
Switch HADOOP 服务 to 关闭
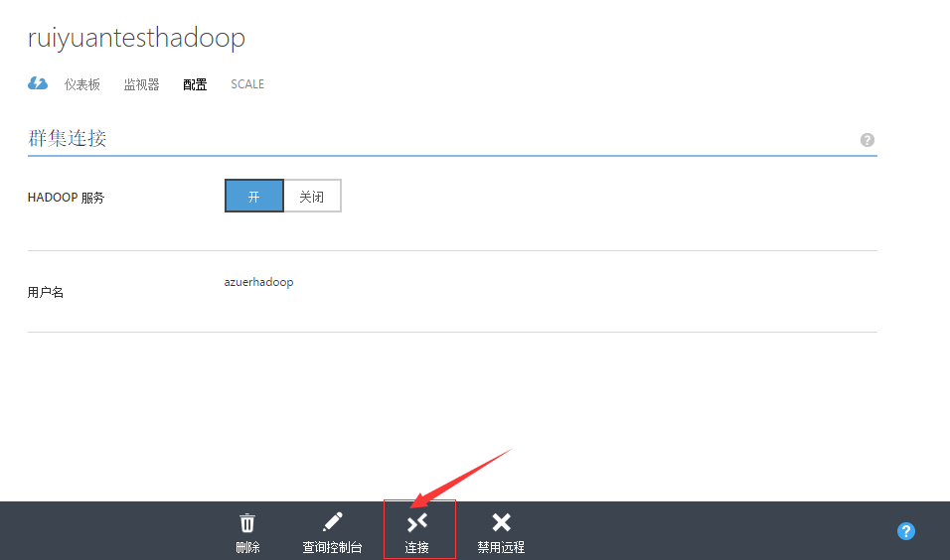pyautogui.click(x=312, y=197)
